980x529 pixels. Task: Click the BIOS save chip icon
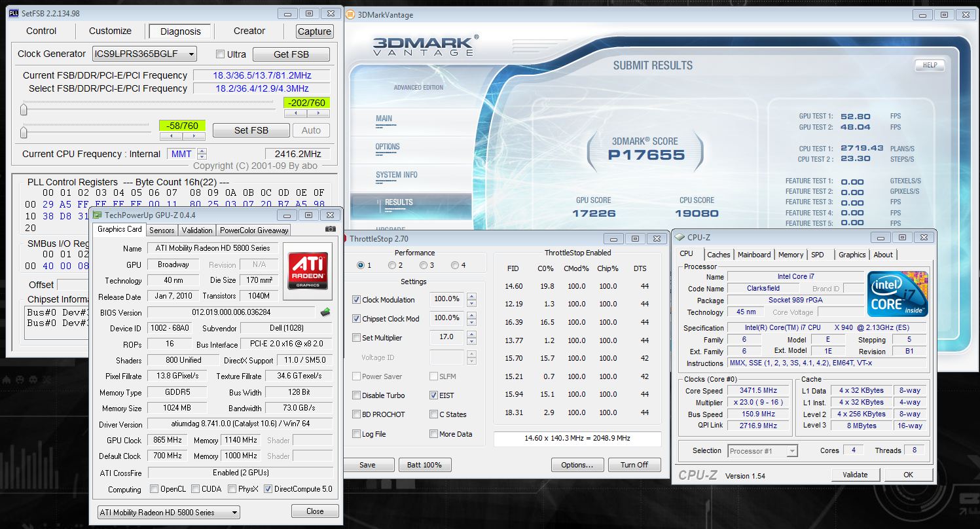click(325, 312)
